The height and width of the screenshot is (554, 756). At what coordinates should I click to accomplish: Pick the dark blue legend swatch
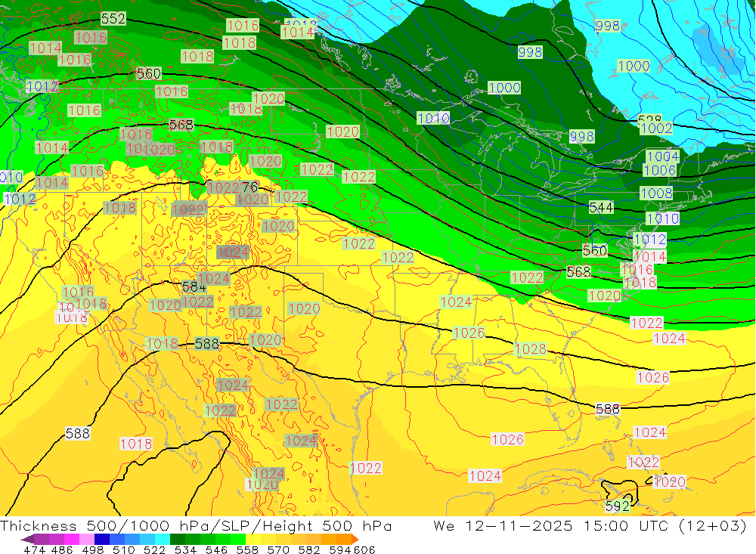[102, 539]
